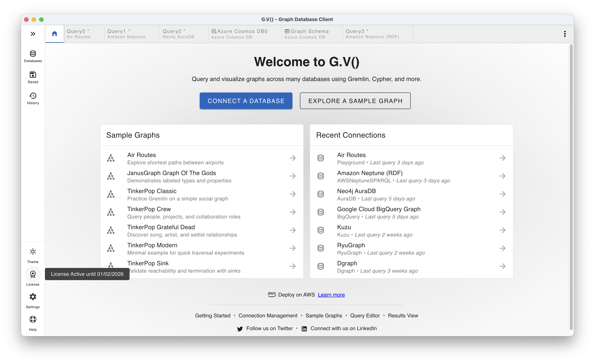Click the LinkedIn icon in footer

[x=304, y=328]
